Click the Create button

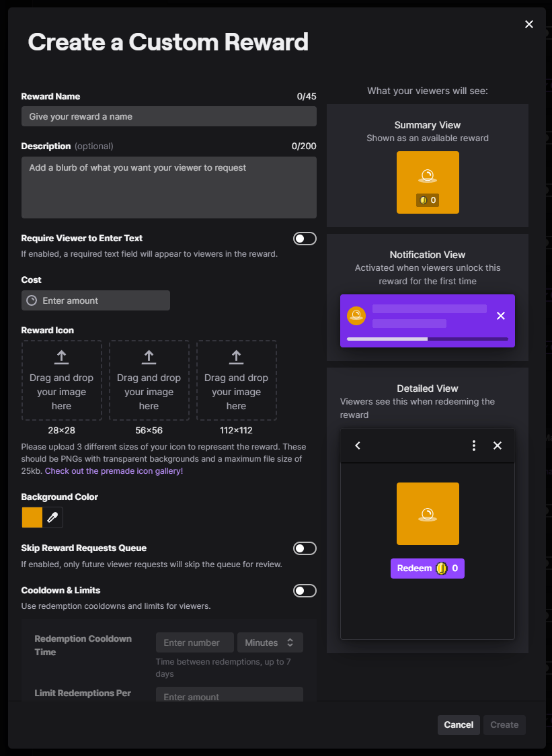pos(504,725)
